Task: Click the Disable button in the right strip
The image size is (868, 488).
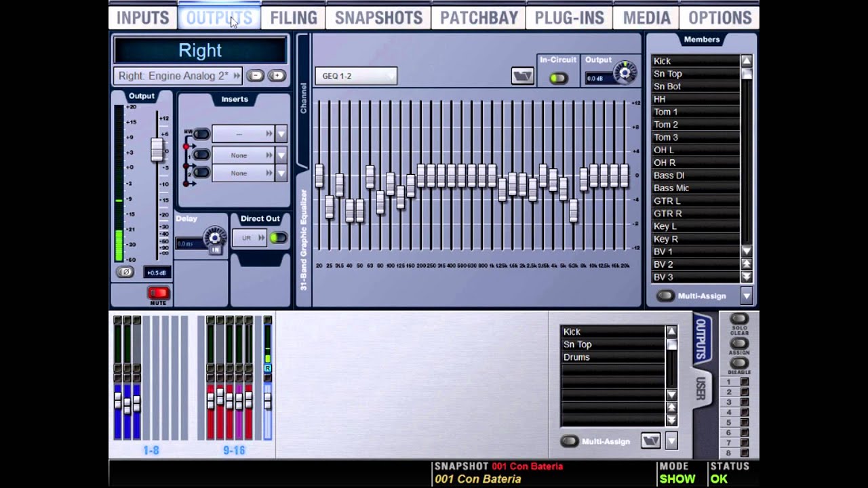Action: coord(738,364)
